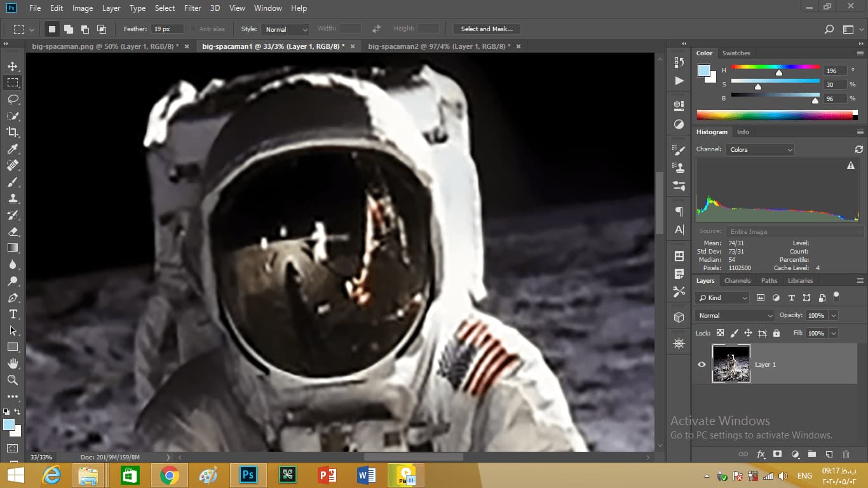Click the Feather input field
Screen dimensions: 868x488
[x=167, y=29]
